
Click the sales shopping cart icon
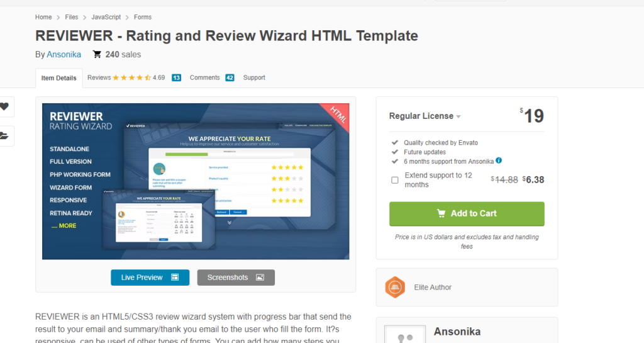click(97, 55)
